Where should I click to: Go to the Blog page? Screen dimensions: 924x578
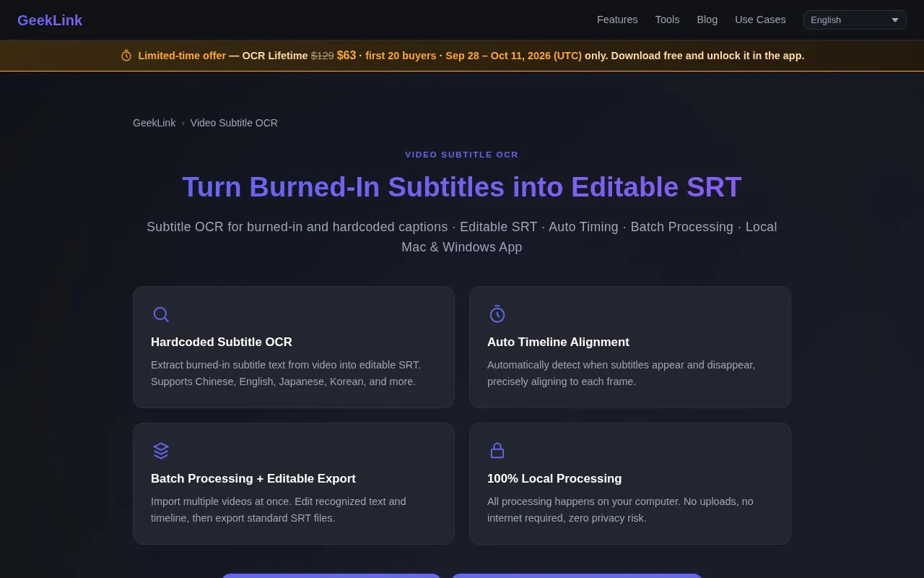tap(707, 20)
